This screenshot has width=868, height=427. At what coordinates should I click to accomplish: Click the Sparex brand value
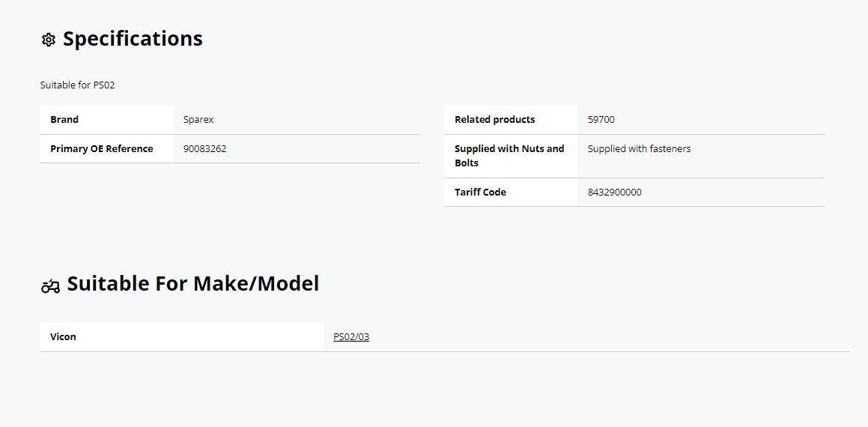(198, 120)
